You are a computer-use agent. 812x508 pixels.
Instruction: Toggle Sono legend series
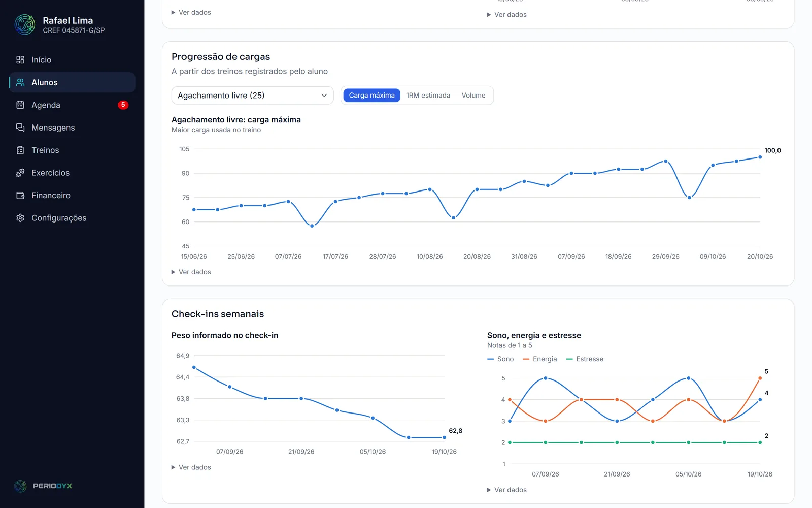pyautogui.click(x=500, y=359)
